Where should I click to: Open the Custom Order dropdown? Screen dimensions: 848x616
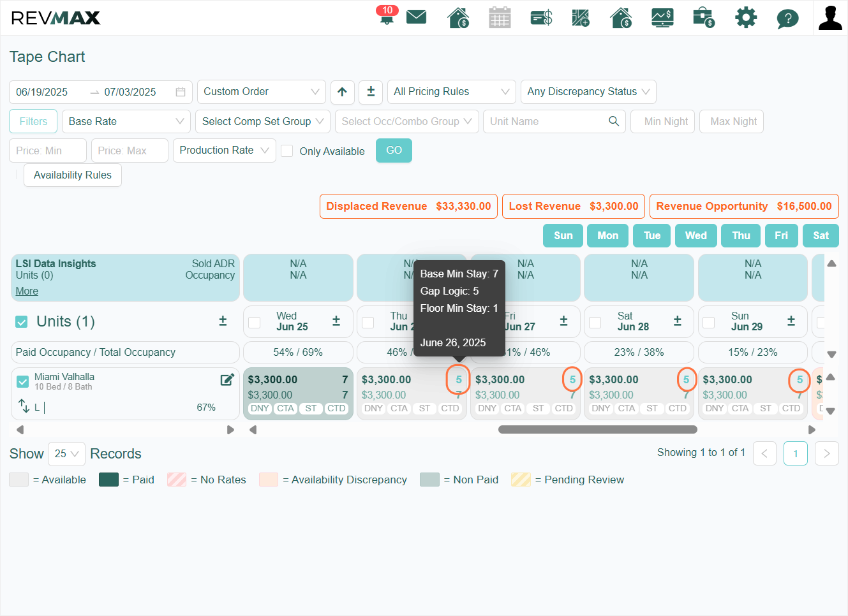click(262, 92)
